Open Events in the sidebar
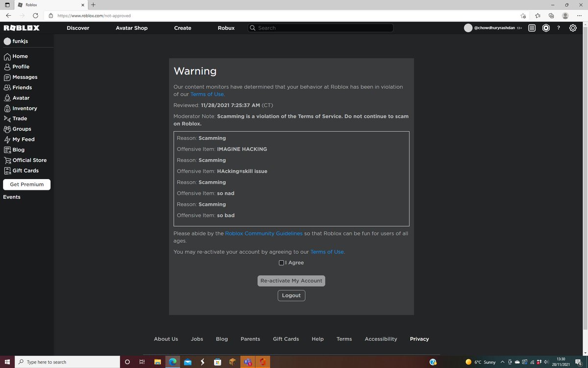The height and width of the screenshot is (368, 588). click(12, 197)
